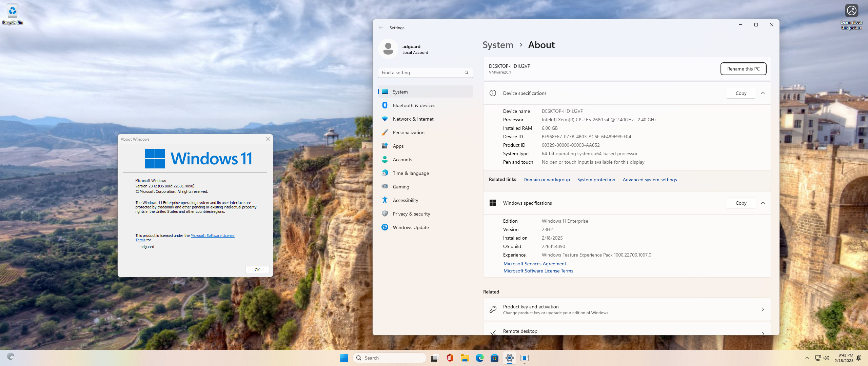Show hidden icons in the system tray
The image size is (868, 366).
point(807,358)
